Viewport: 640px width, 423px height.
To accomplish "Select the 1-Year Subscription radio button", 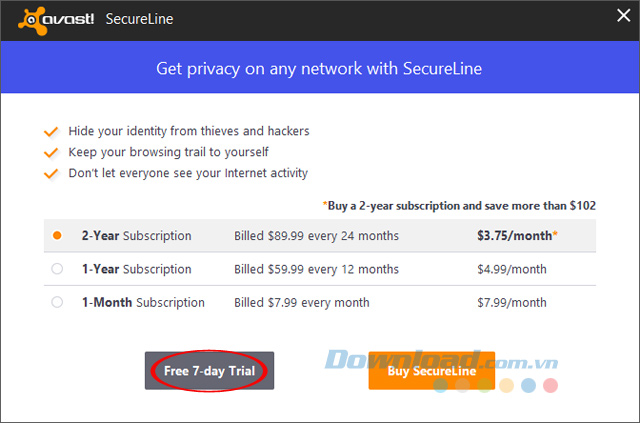I will coord(57,269).
